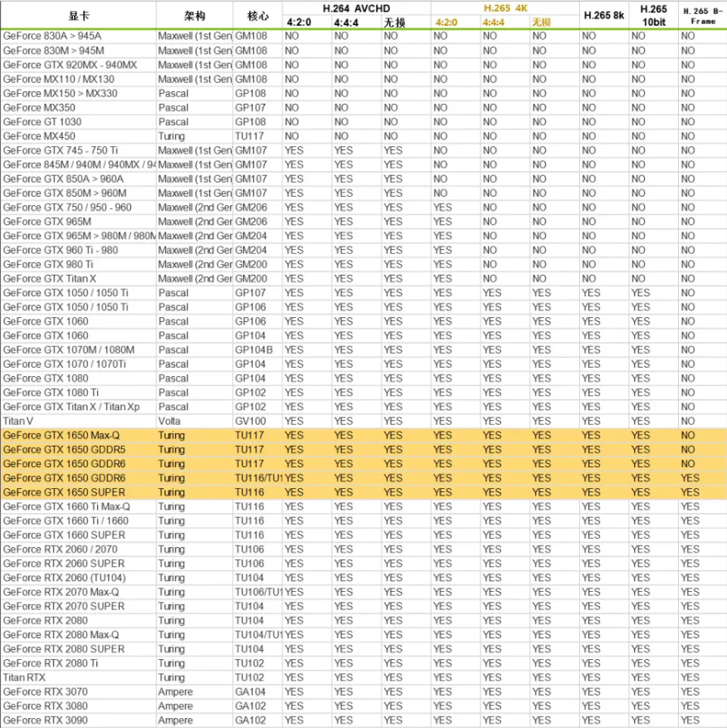Click the H.265 10bit column header
The image size is (727, 728).
pyautogui.click(x=654, y=15)
